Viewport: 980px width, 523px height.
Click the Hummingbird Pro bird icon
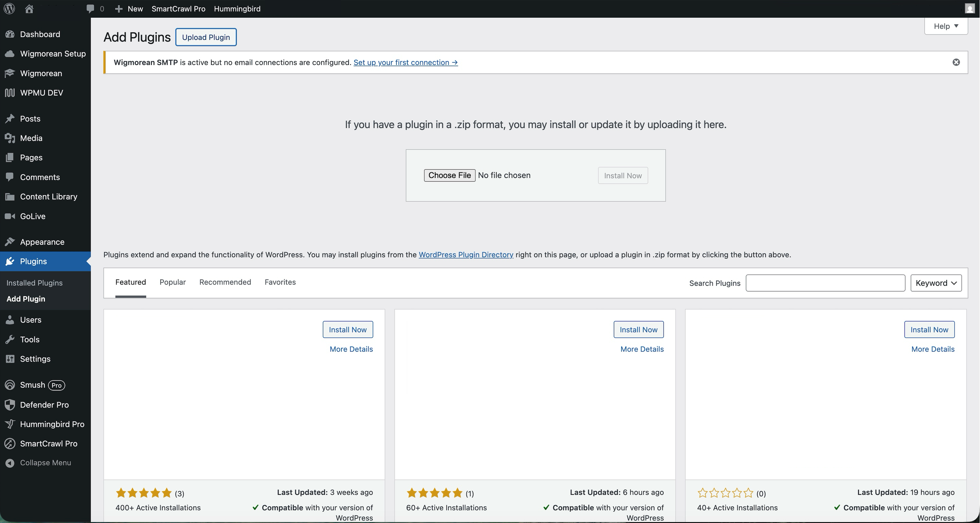click(x=10, y=424)
